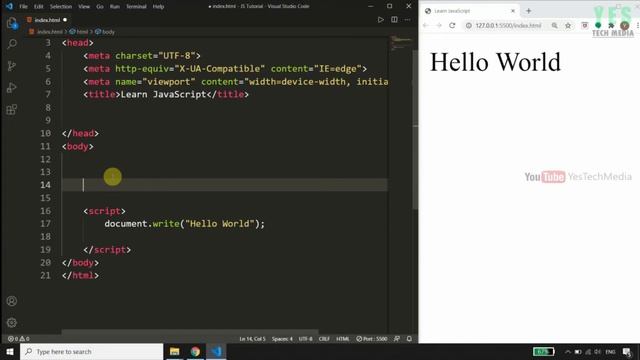Open the Manage gear menu in VS Code
The image size is (640, 360).
click(12, 322)
